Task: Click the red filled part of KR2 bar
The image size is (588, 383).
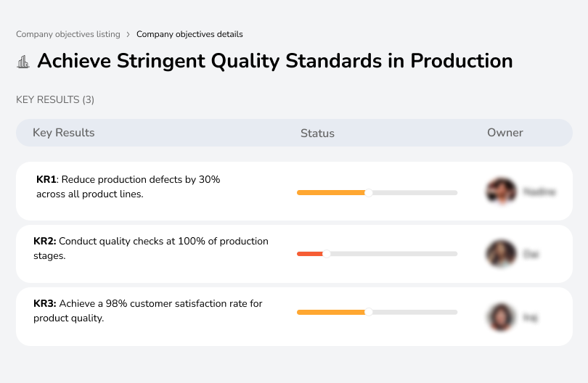Action: (309, 254)
